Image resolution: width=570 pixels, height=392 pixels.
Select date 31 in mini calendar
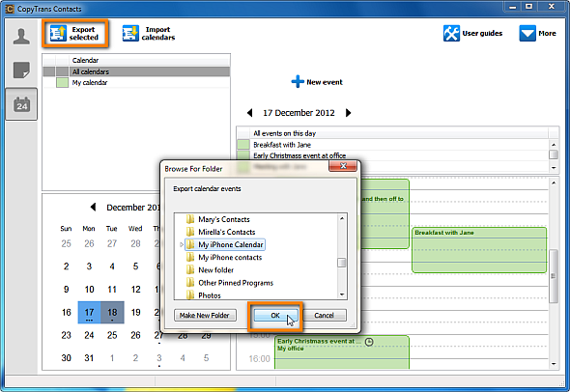[x=90, y=358]
